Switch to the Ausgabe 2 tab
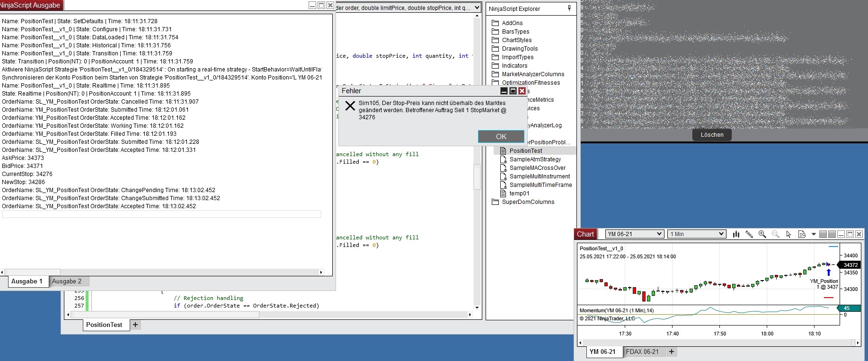Viewport: 868px width, 361px height. point(67,282)
